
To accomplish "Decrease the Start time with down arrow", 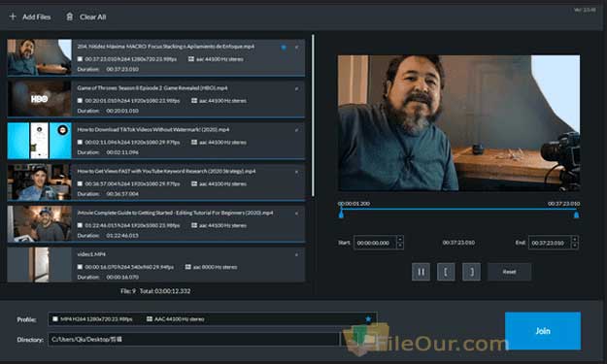I will pyautogui.click(x=400, y=246).
